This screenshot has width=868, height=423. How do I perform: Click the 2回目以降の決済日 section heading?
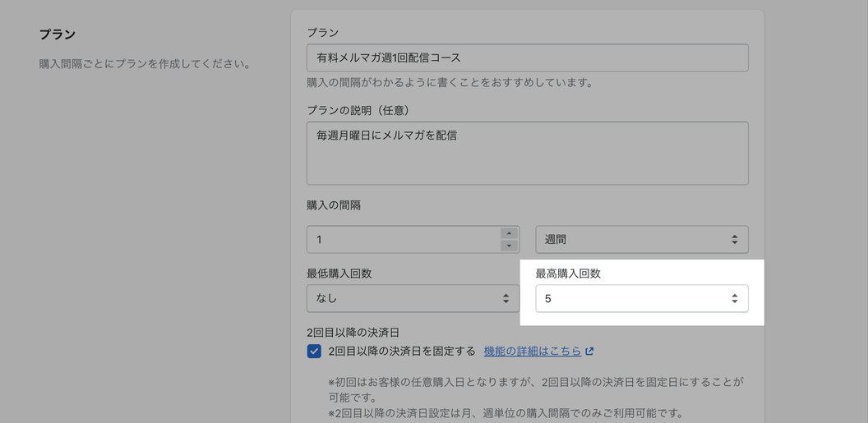353,333
